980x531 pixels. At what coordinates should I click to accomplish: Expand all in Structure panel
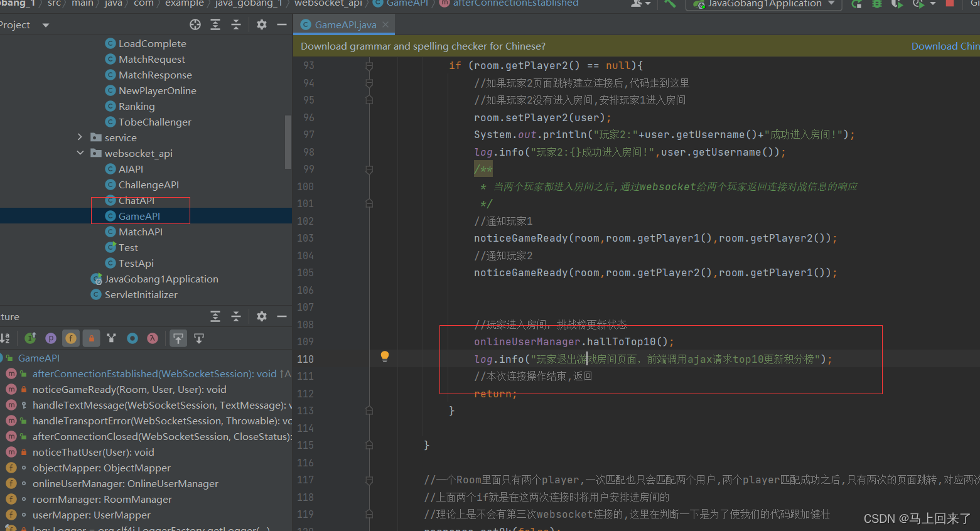tap(215, 316)
